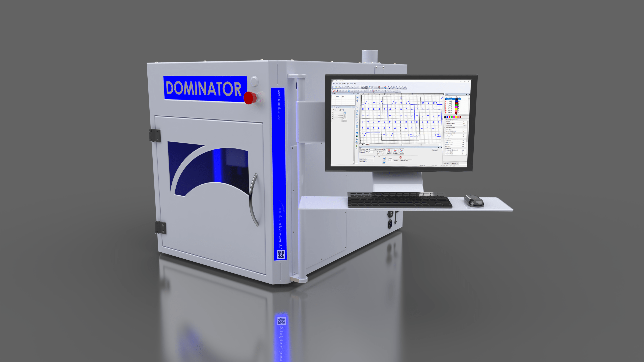Click the Param library button

[455, 163]
